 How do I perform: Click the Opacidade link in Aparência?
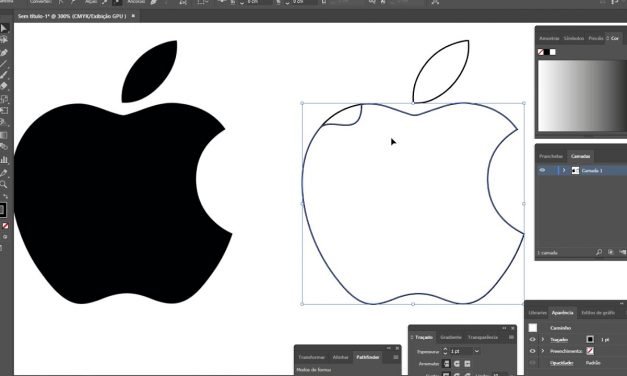561,363
